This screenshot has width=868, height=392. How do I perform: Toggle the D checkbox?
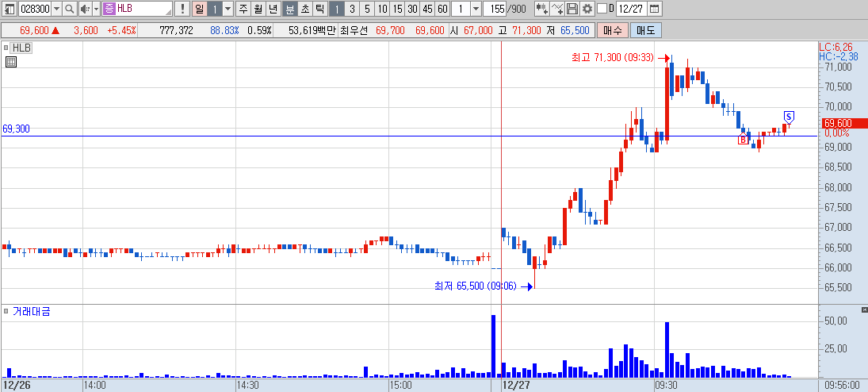pos(602,8)
